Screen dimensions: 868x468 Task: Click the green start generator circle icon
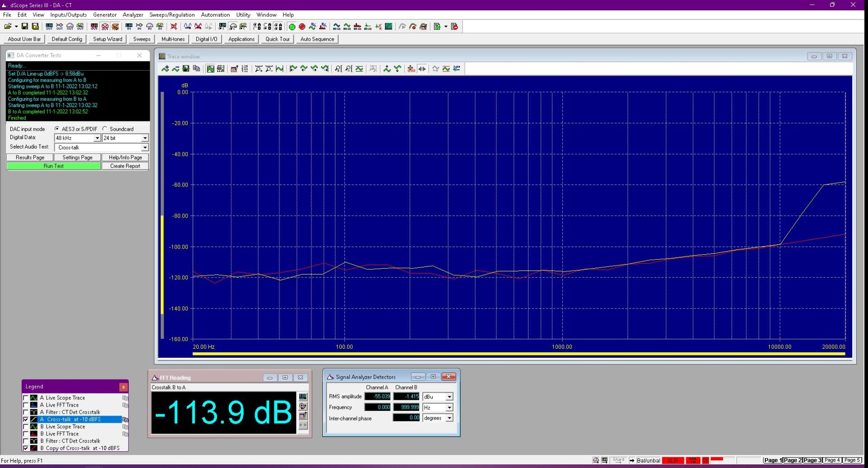(x=292, y=27)
